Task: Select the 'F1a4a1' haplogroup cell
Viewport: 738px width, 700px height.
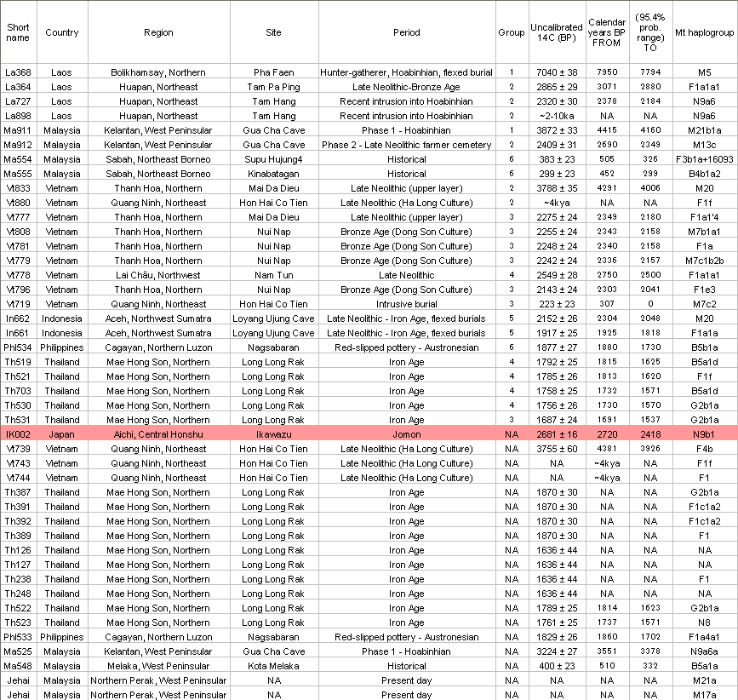Action: pos(705,637)
